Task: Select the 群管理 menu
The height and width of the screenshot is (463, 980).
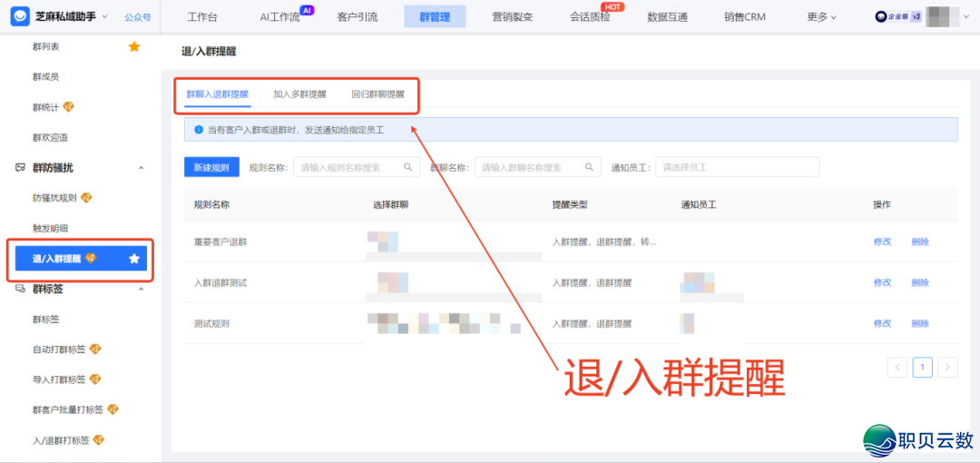Action: point(435,17)
